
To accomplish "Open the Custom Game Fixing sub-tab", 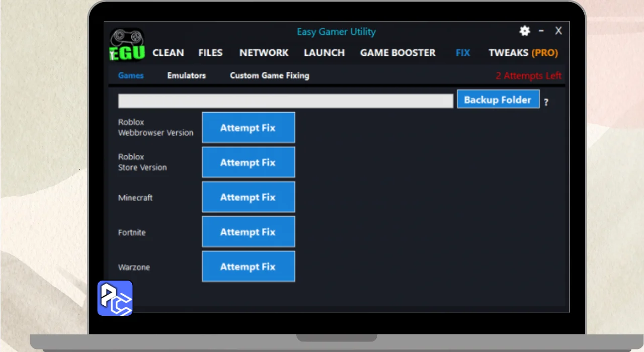I will pyautogui.click(x=270, y=75).
